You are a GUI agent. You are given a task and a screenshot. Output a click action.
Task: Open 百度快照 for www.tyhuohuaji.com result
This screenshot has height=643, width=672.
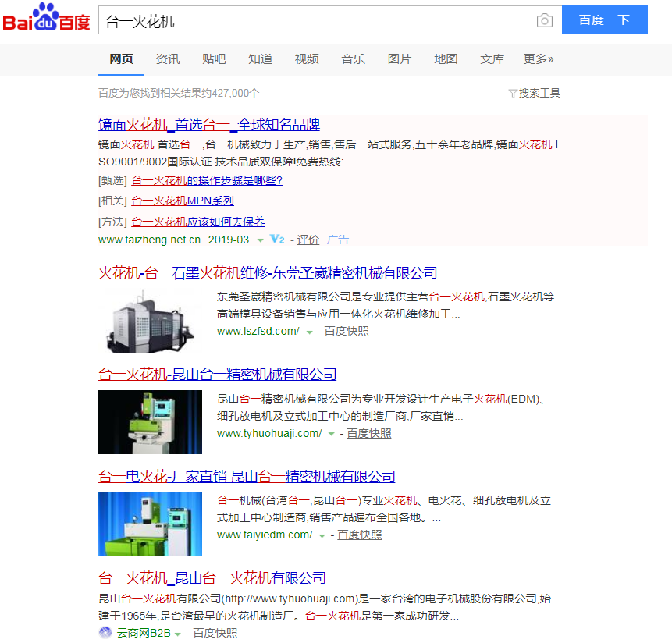368,433
